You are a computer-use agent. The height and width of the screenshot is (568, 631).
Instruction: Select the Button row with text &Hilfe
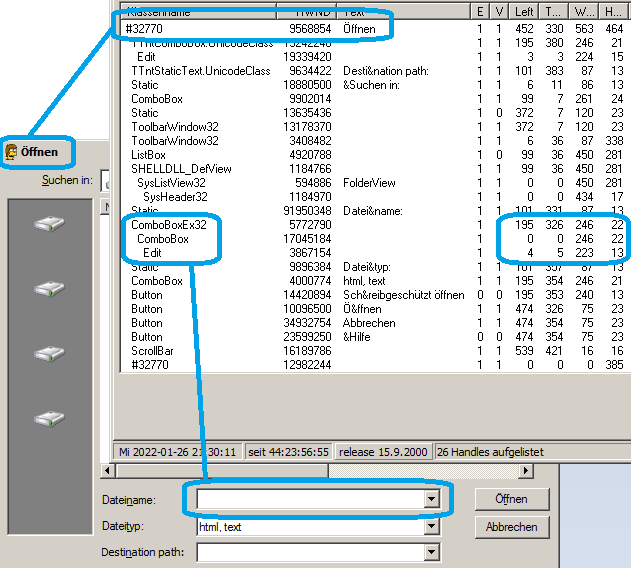pos(374,337)
